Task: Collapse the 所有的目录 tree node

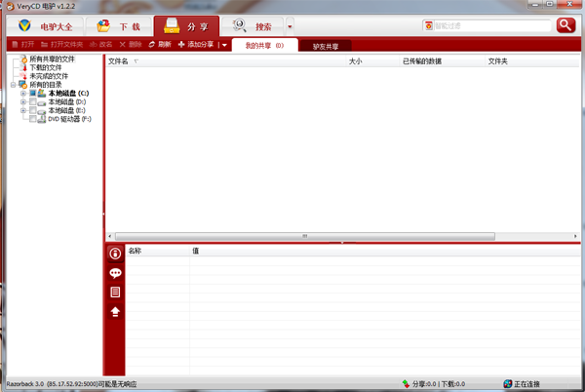Action: tap(14, 84)
